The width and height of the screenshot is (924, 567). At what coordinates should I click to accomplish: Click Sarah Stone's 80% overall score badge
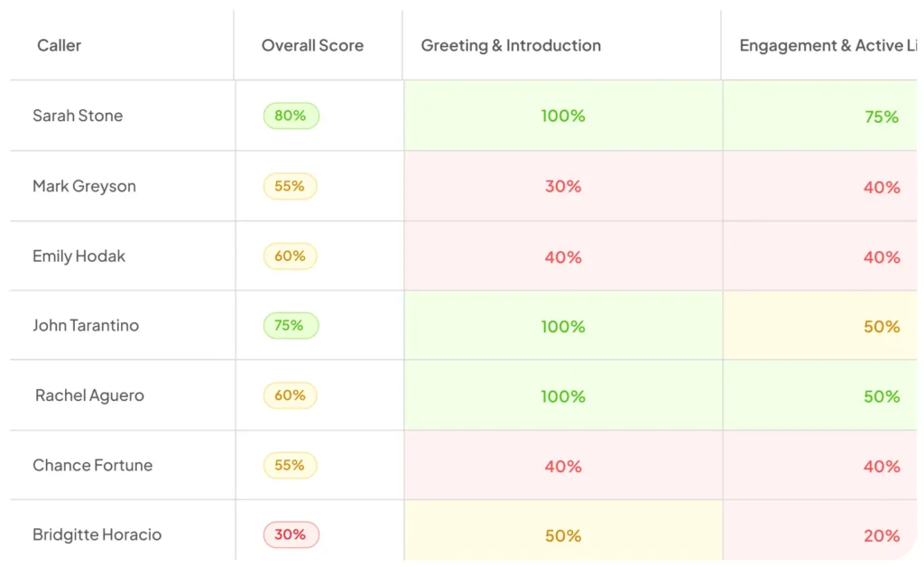(x=291, y=116)
